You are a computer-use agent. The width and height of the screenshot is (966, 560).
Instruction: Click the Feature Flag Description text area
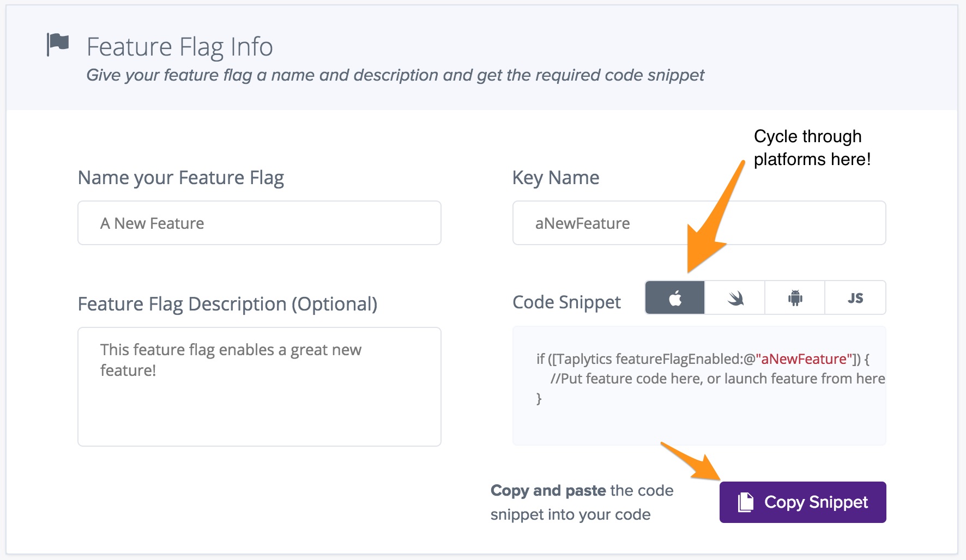click(x=259, y=387)
